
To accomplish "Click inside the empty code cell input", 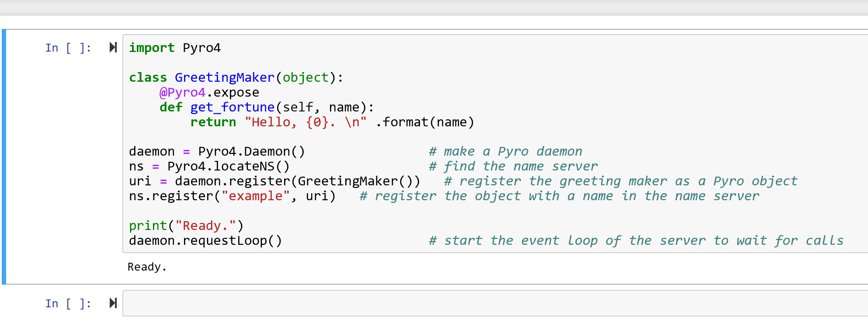I will click(x=495, y=303).
